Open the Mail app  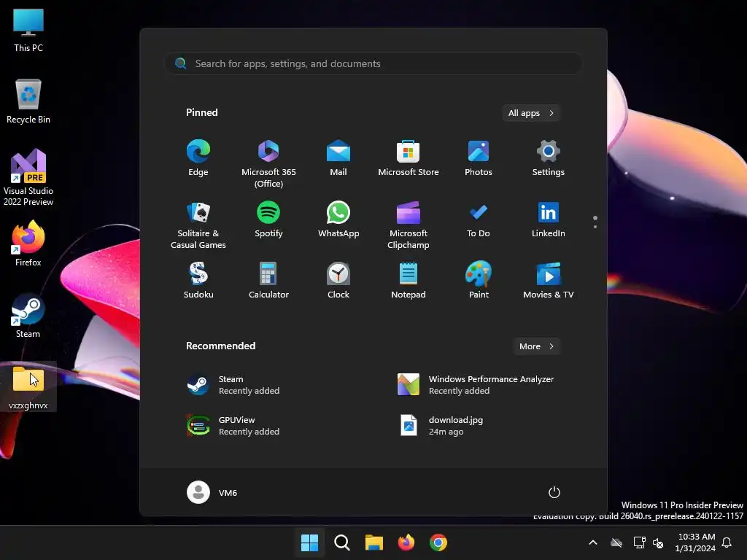(x=338, y=158)
